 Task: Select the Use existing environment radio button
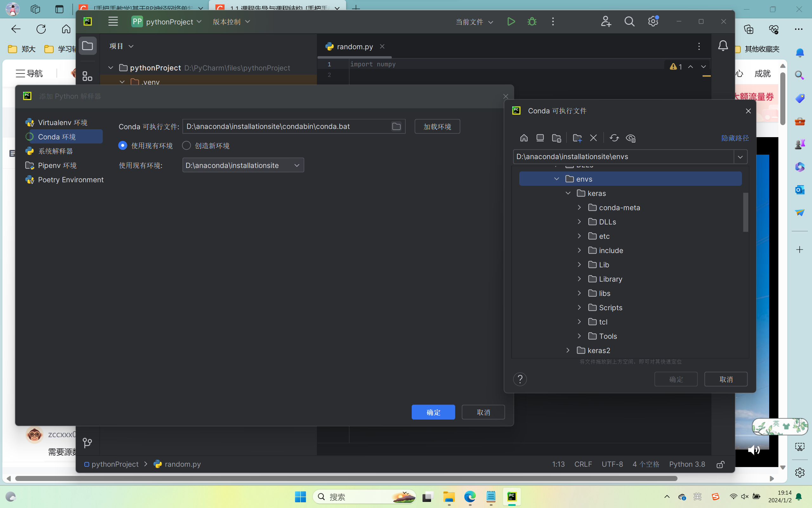click(x=122, y=145)
